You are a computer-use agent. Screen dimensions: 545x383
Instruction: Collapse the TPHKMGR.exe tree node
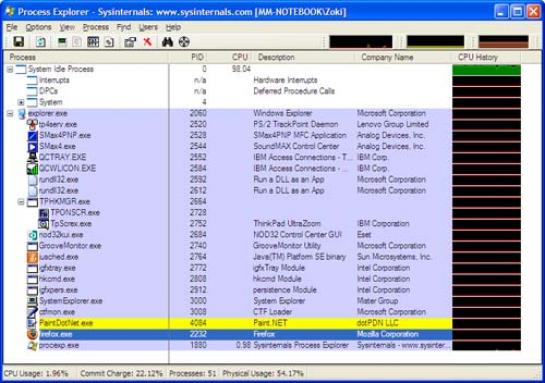21,202
